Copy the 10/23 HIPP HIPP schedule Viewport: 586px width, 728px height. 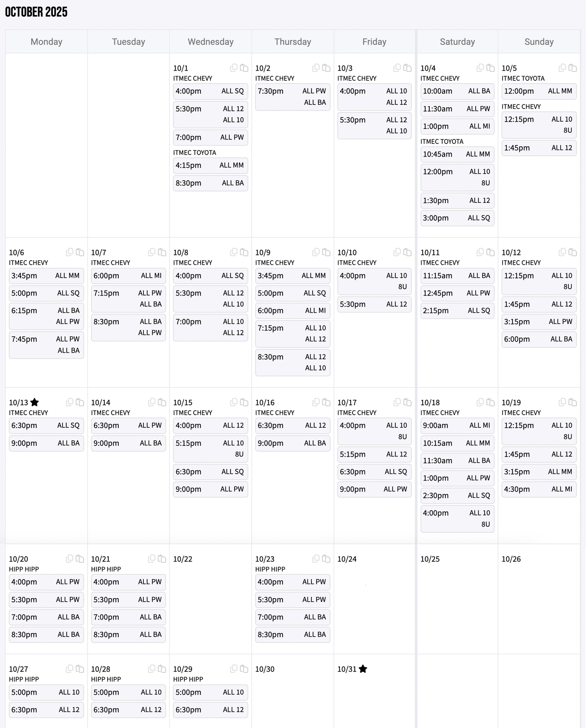pos(316,558)
